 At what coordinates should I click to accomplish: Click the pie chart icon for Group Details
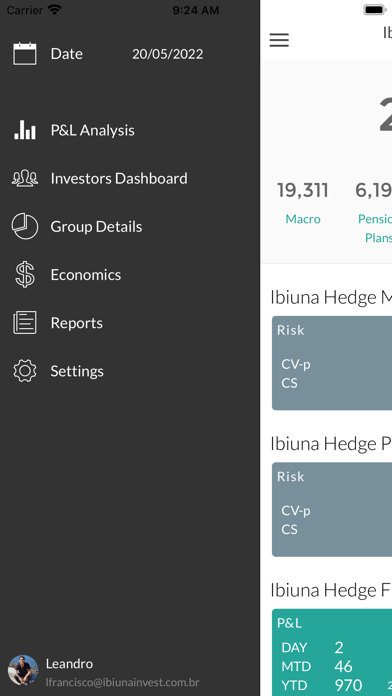[24, 226]
